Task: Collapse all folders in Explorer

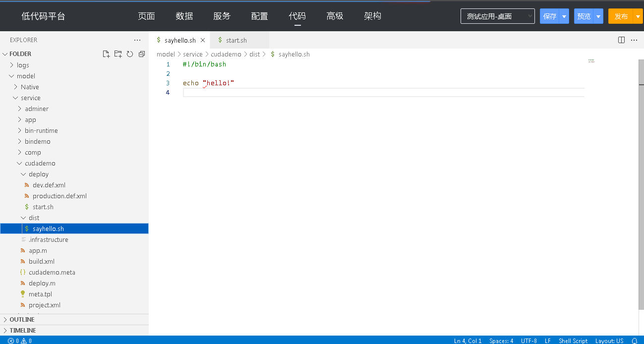Action: click(142, 54)
